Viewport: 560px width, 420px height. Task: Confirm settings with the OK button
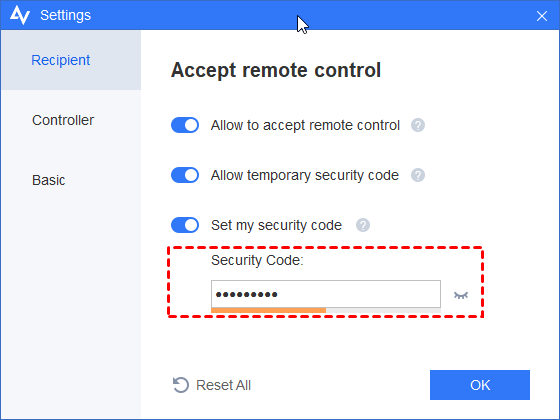point(480,385)
